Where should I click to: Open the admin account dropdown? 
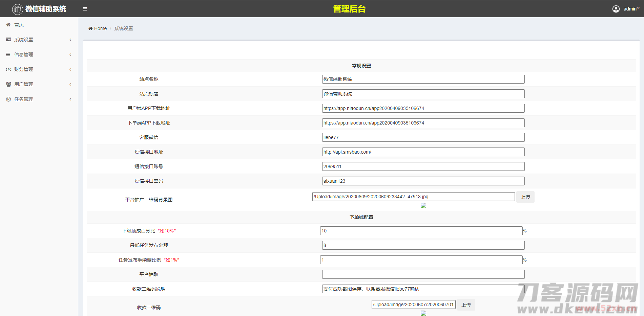pos(631,9)
